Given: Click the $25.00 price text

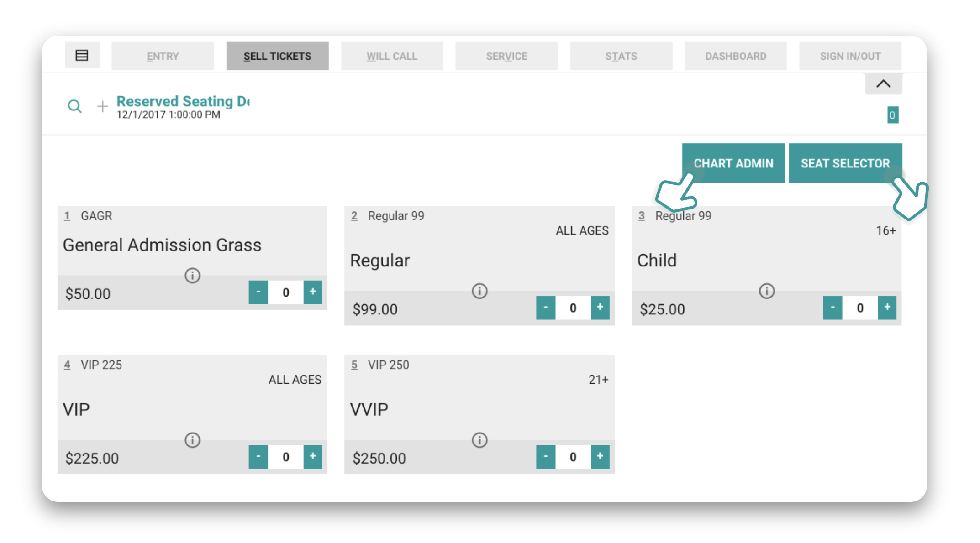Looking at the screenshot, I should (x=662, y=309).
